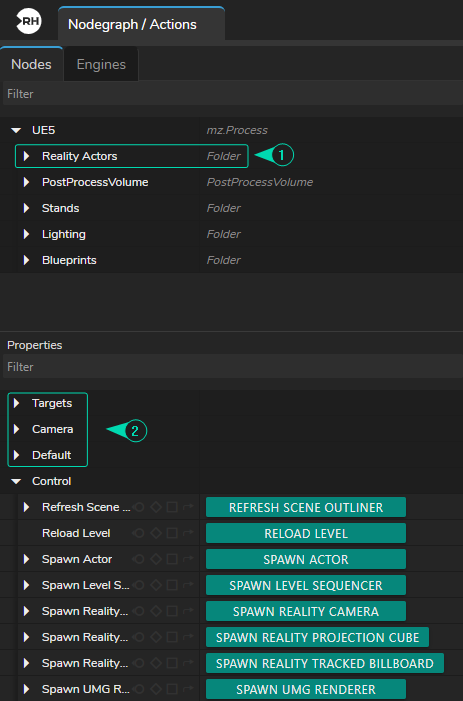Click the RELOAD LEVEL button
This screenshot has width=463, height=701.
(x=306, y=533)
